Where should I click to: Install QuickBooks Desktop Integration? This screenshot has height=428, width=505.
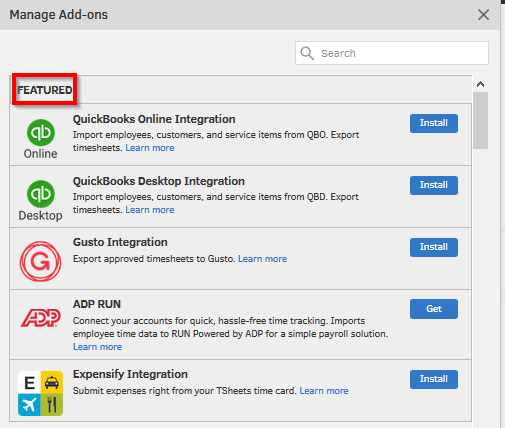[x=434, y=185]
